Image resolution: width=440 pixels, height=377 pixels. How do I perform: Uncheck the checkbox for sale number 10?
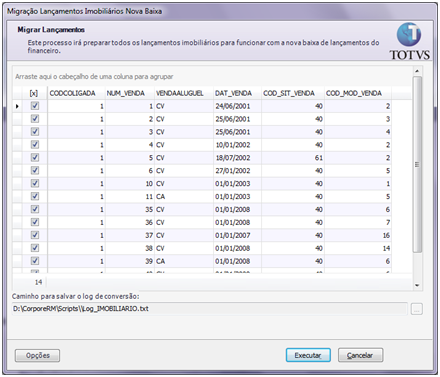click(x=35, y=184)
